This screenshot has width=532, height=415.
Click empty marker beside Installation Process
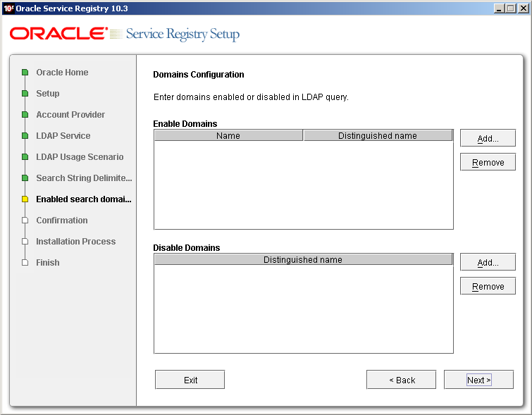(x=25, y=241)
